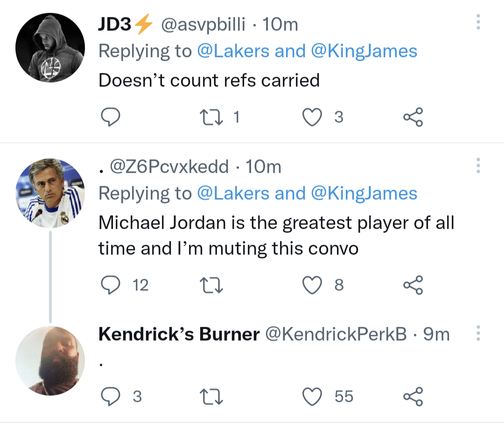Viewport: 504px width, 427px height.
Task: Open more options for @Z6Pcvxkedd's tweet
Action: 478,166
